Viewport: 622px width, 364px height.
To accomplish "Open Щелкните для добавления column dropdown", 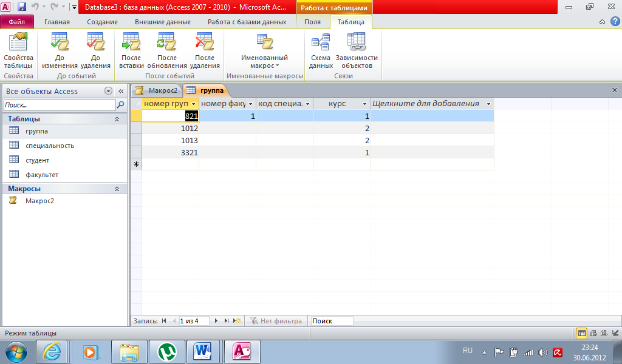I will (489, 104).
